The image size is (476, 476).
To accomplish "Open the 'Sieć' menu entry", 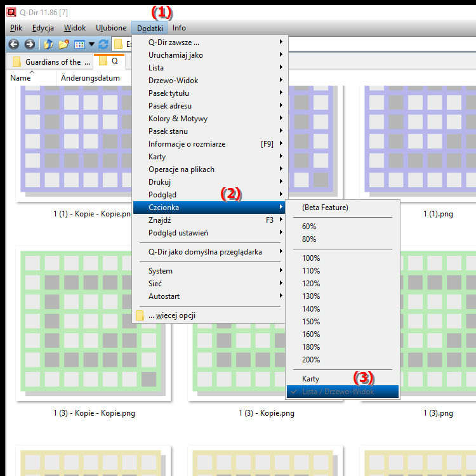I will 210,284.
